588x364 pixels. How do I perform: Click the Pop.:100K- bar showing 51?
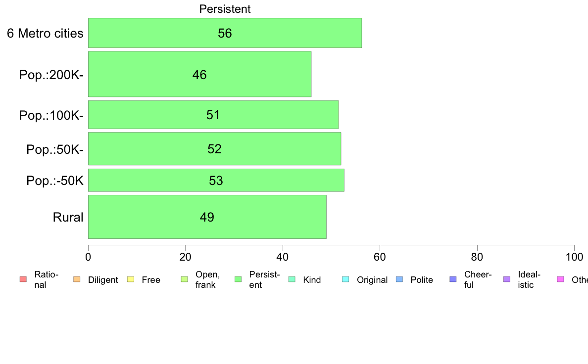click(x=213, y=115)
